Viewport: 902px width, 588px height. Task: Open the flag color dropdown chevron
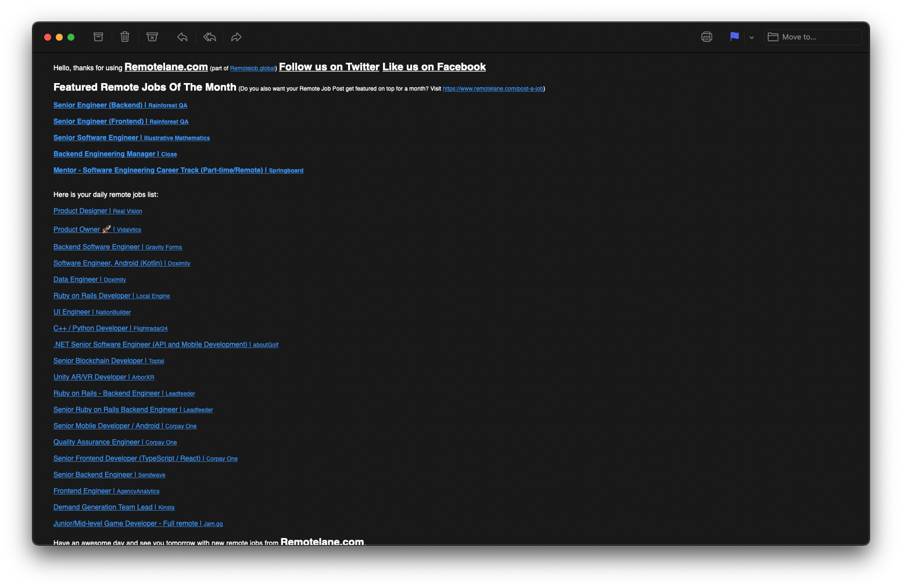pyautogui.click(x=751, y=37)
